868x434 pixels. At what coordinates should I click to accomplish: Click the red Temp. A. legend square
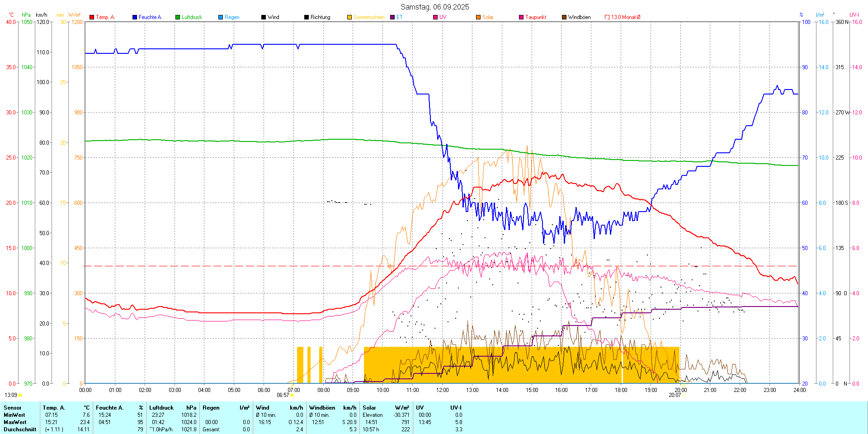pyautogui.click(x=92, y=17)
